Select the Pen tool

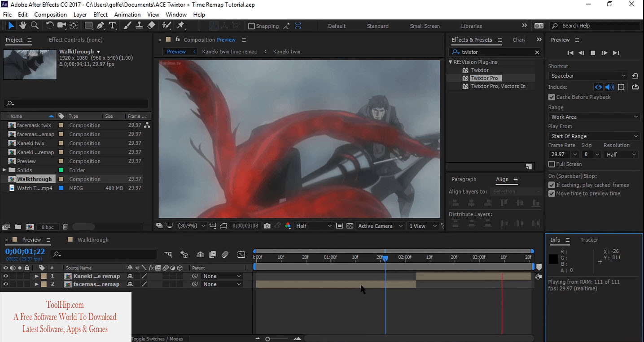101,26
